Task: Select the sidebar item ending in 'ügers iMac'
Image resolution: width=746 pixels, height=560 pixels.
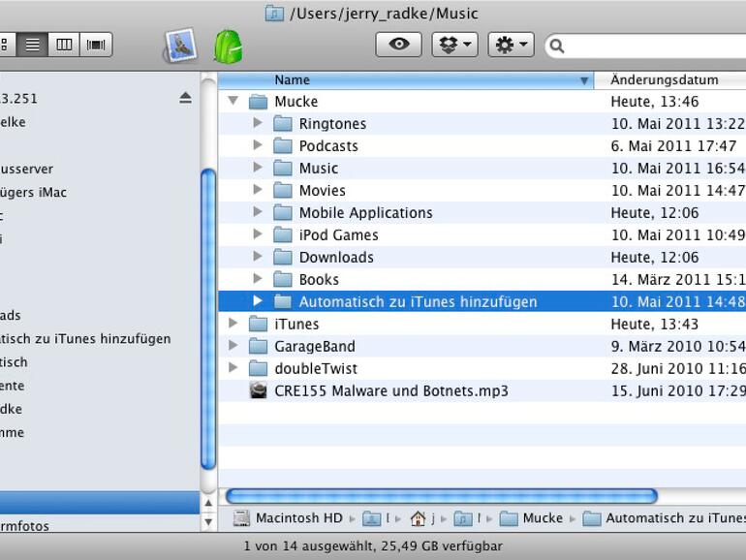Action: point(33,192)
